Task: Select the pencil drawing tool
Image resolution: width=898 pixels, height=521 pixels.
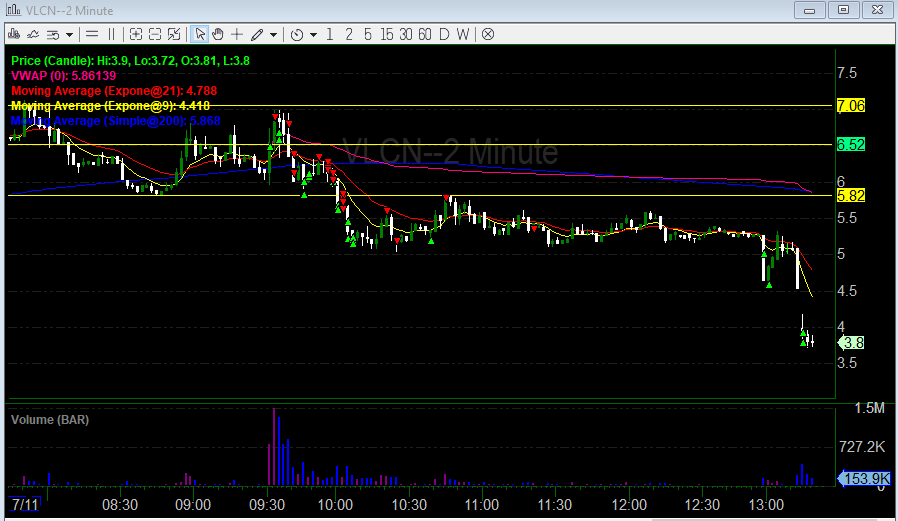Action: [257, 34]
